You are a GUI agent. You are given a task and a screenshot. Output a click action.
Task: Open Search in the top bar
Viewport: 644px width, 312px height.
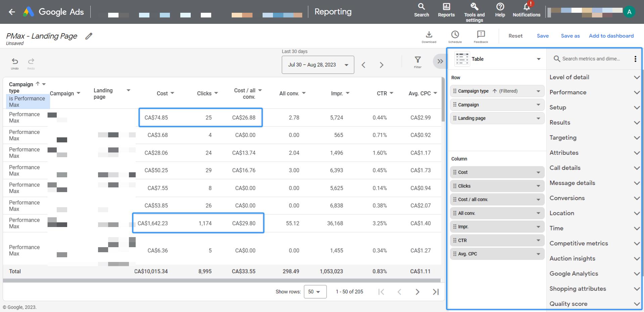point(421,10)
